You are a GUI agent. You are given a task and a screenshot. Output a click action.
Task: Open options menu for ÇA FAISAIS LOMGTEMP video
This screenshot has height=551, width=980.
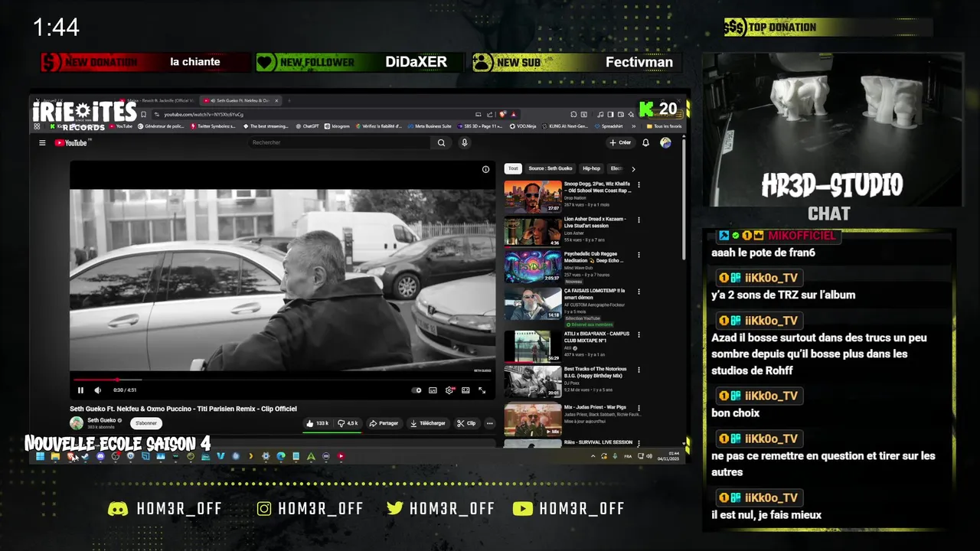(x=639, y=292)
